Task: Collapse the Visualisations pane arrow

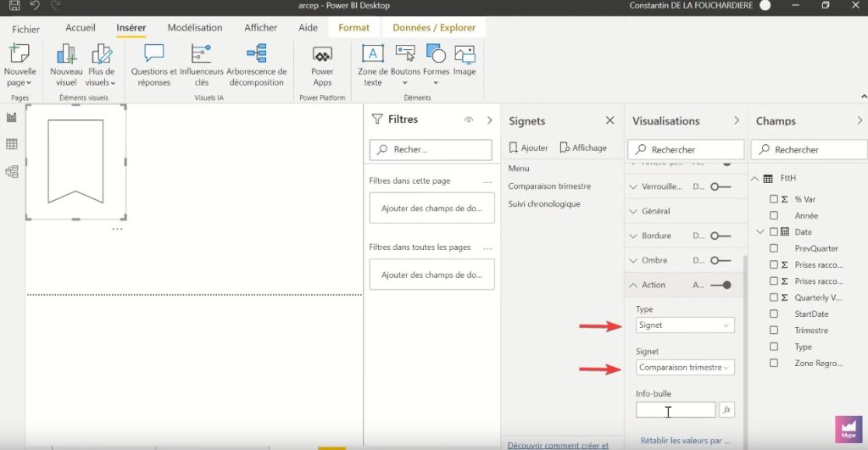Action: [x=737, y=120]
